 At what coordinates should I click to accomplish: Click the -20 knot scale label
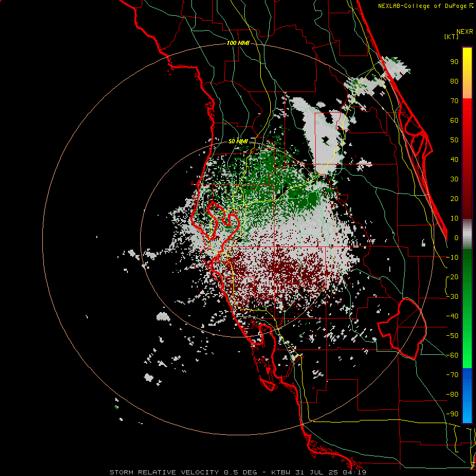[452, 277]
